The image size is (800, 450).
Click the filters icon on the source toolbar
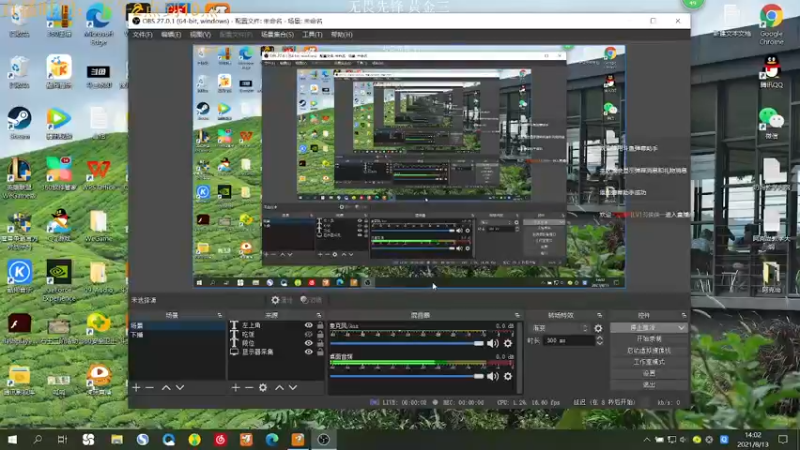(x=305, y=300)
